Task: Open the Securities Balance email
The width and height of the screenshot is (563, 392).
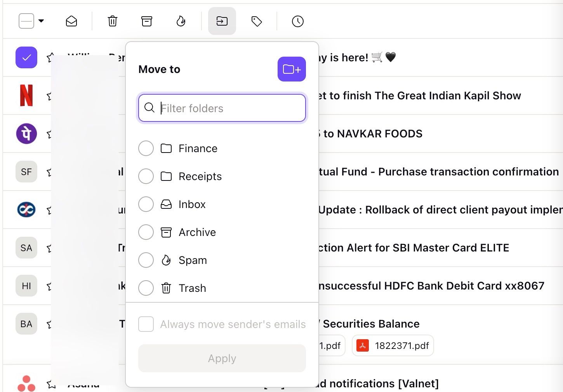Action: (369, 324)
